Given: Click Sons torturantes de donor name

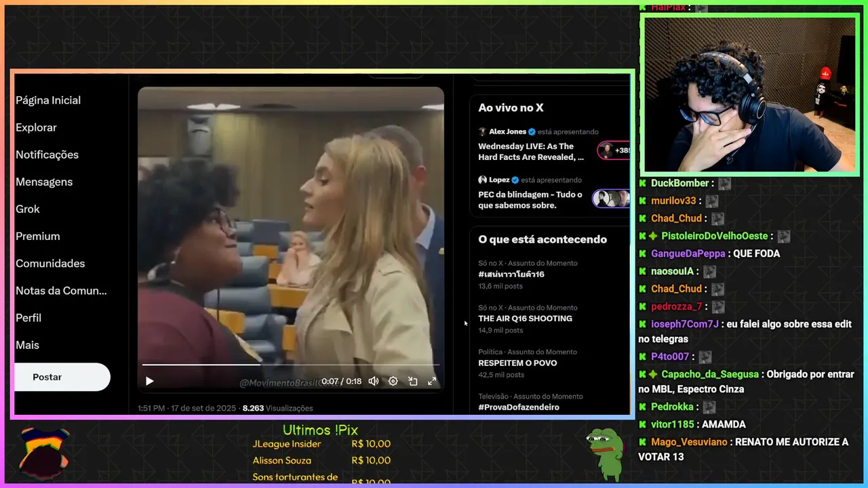Looking at the screenshot, I should click(295, 476).
